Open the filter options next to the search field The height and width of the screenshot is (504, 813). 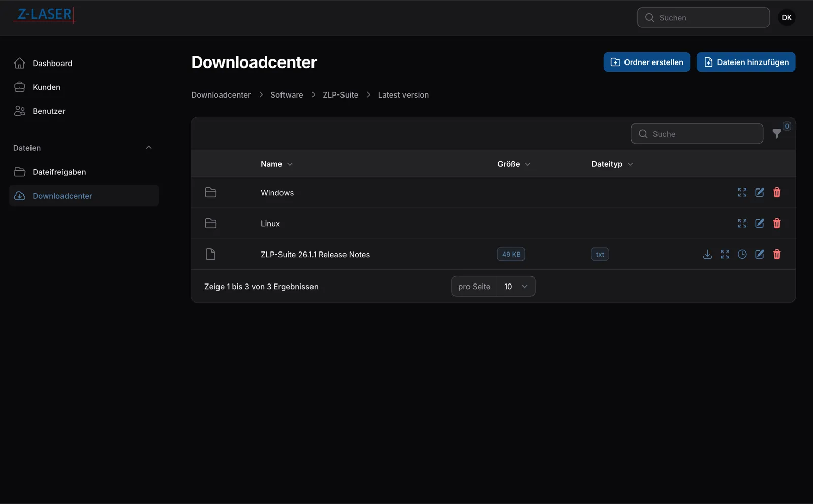coord(777,134)
